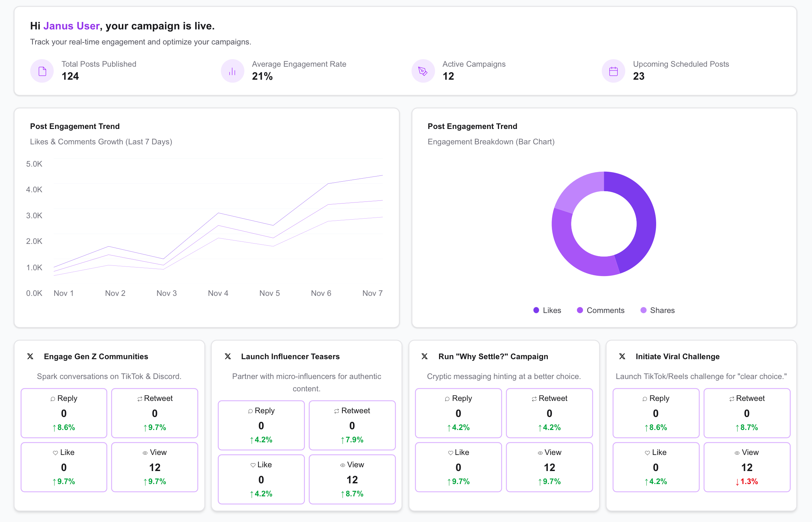The width and height of the screenshot is (812, 522).
Task: Click the X logo on Run "Why Settle?" Campaign
Action: [x=424, y=356]
